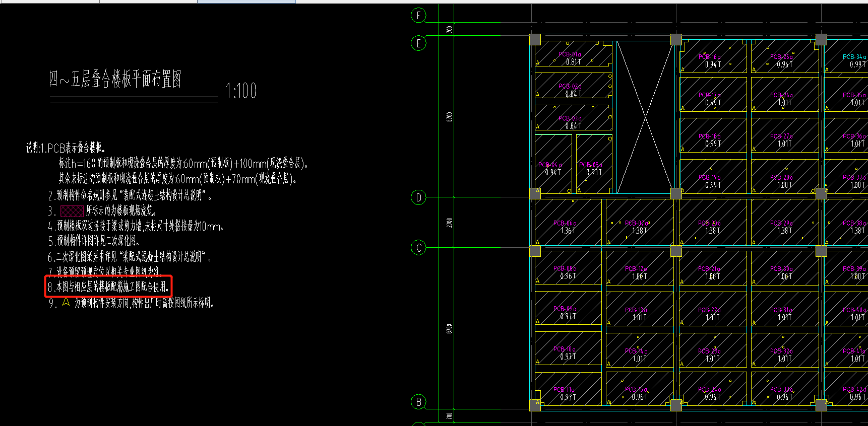Click slab label PCB-33a
The image size is (868, 426).
[x=781, y=389]
